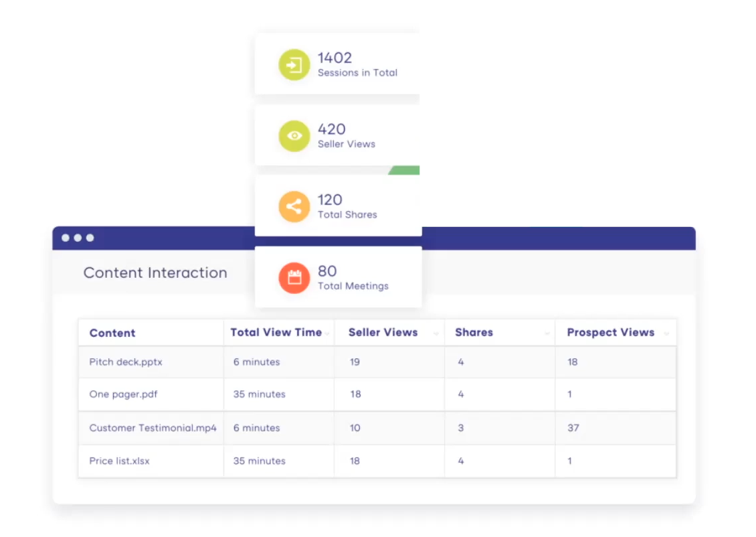Screen dimensions: 756x537
Task: Expand the Total View Time sort arrow
Action: [327, 333]
